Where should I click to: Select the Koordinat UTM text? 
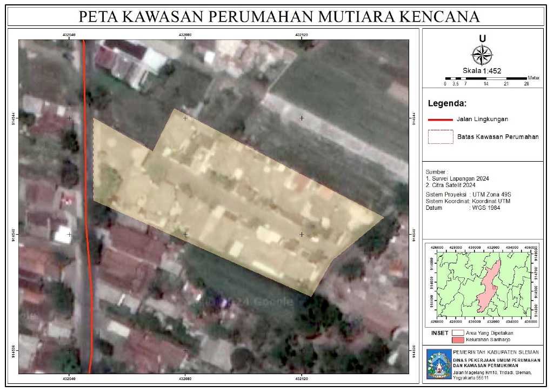(491, 201)
